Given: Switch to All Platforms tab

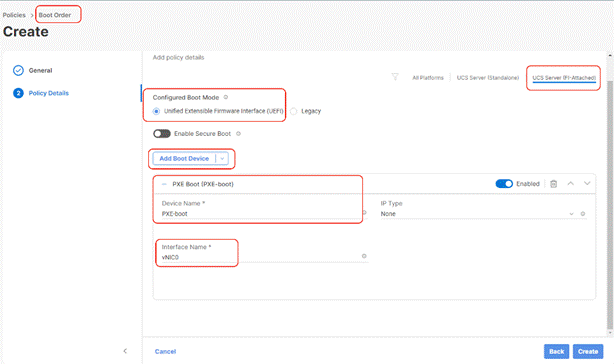Looking at the screenshot, I should 428,77.
